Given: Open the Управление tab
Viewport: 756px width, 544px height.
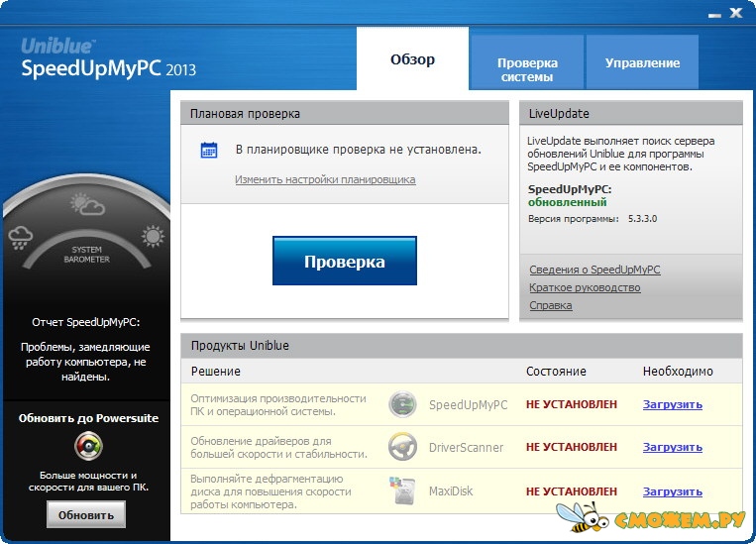Looking at the screenshot, I should (642, 62).
